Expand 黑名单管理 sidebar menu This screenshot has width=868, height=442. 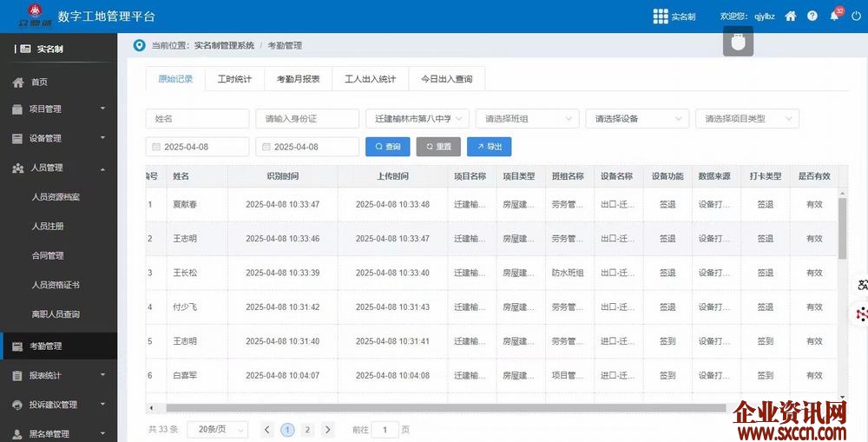coord(103,433)
